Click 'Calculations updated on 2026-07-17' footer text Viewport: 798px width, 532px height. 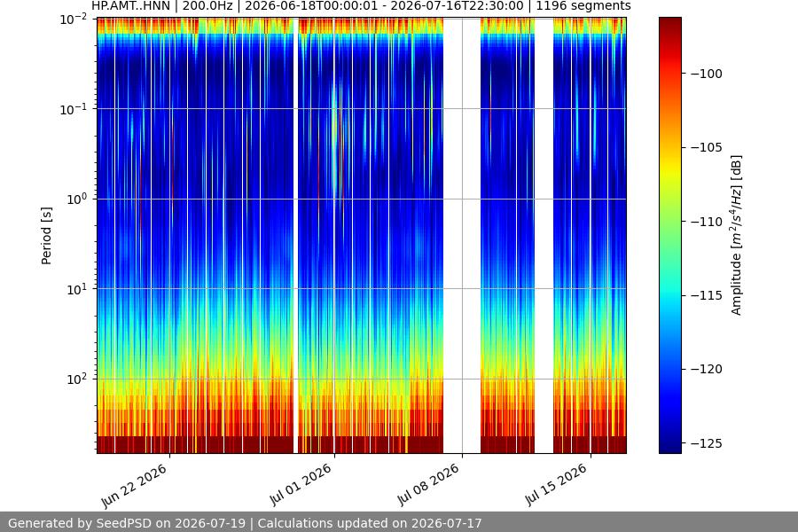pyautogui.click(x=370, y=523)
